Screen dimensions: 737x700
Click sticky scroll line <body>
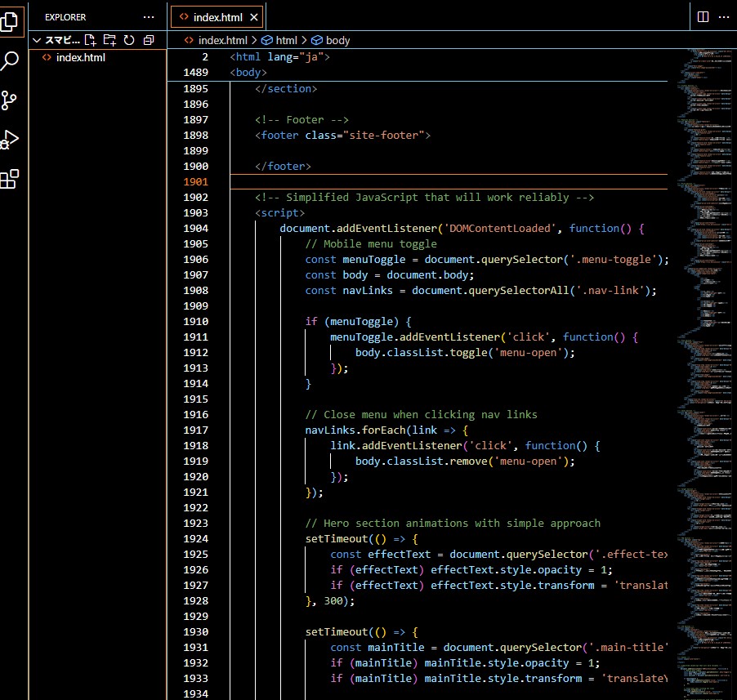248,73
